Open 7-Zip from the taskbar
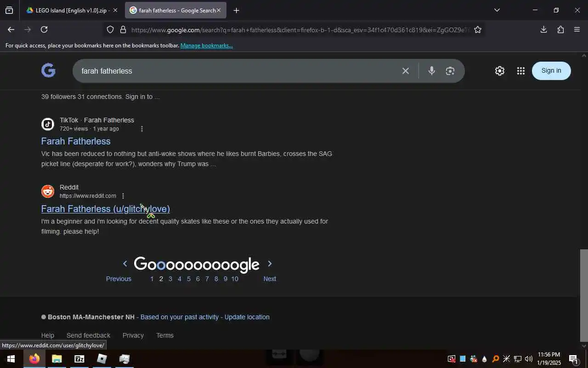588x368 pixels. click(x=79, y=359)
